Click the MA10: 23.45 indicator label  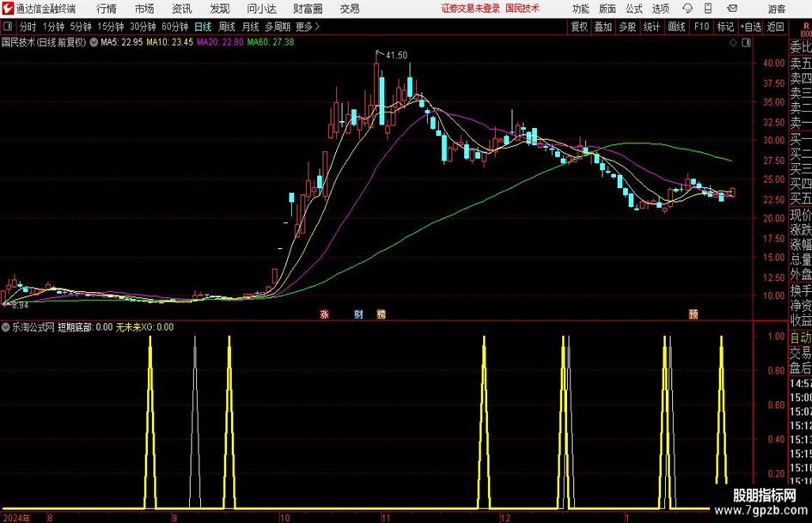169,42
